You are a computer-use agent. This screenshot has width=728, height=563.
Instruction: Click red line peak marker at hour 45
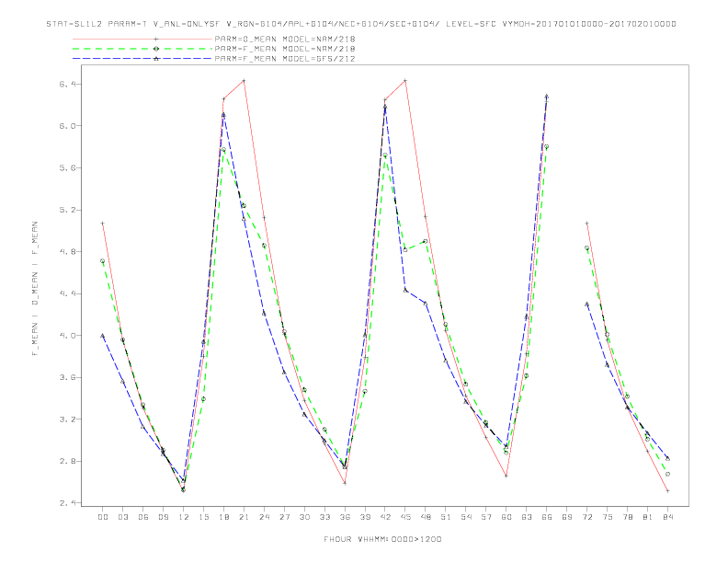click(x=405, y=80)
